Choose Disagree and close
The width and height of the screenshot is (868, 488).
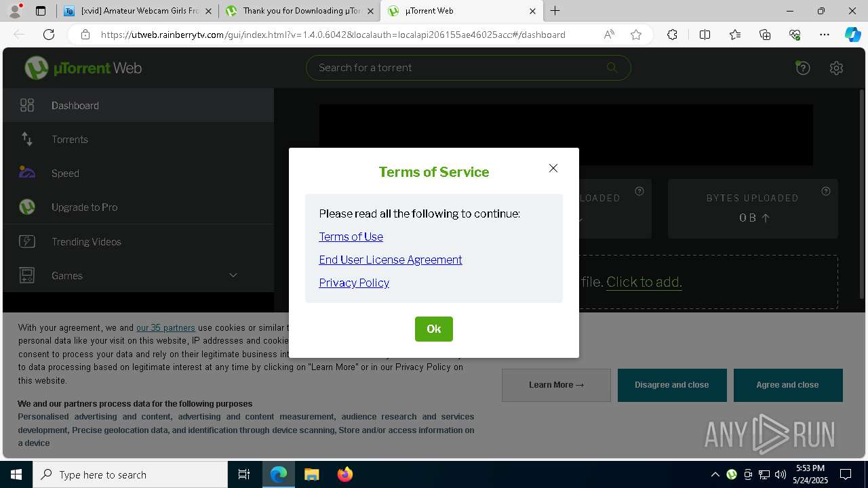pos(672,385)
